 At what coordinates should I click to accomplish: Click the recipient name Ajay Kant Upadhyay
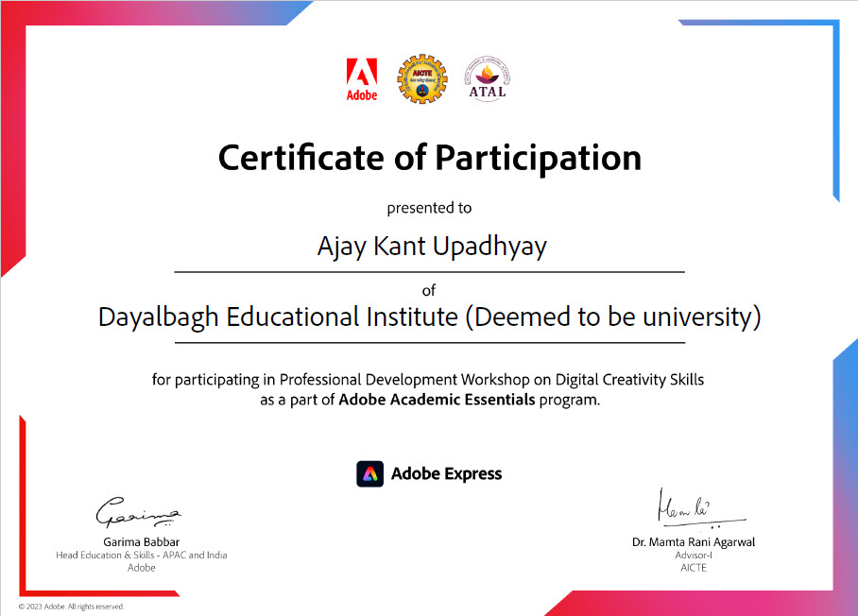click(x=431, y=247)
